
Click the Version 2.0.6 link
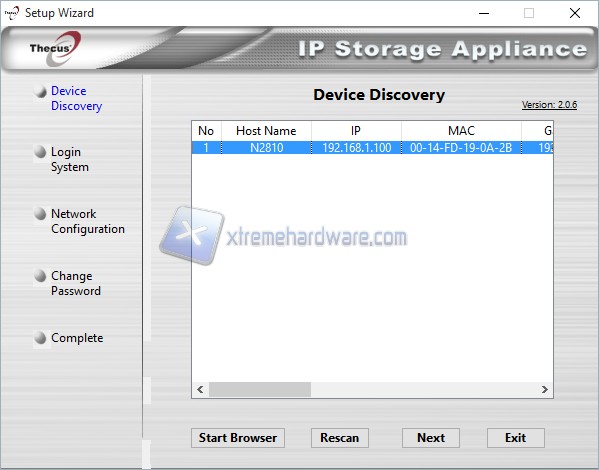click(x=549, y=105)
